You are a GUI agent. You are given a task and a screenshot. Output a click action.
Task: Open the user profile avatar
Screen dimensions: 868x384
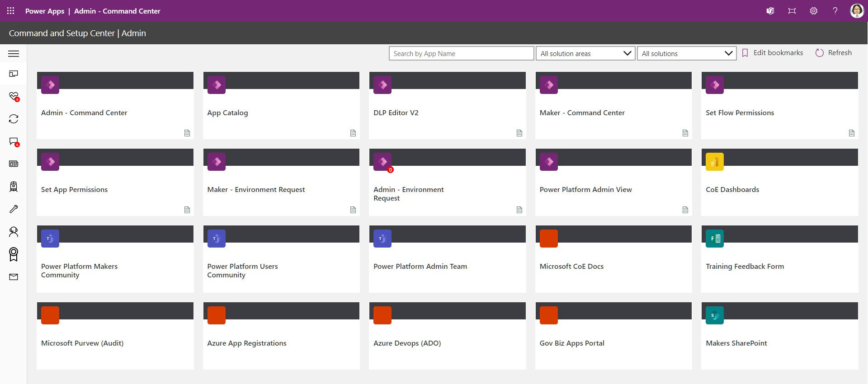coord(857,11)
